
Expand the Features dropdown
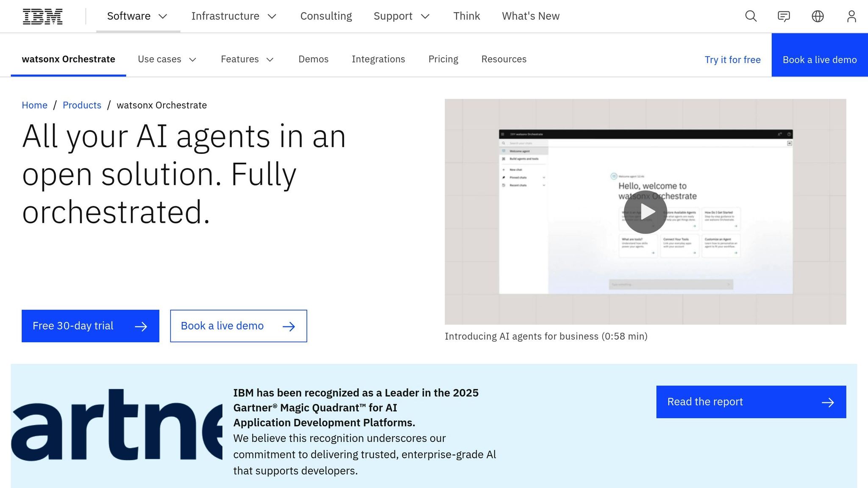point(247,59)
